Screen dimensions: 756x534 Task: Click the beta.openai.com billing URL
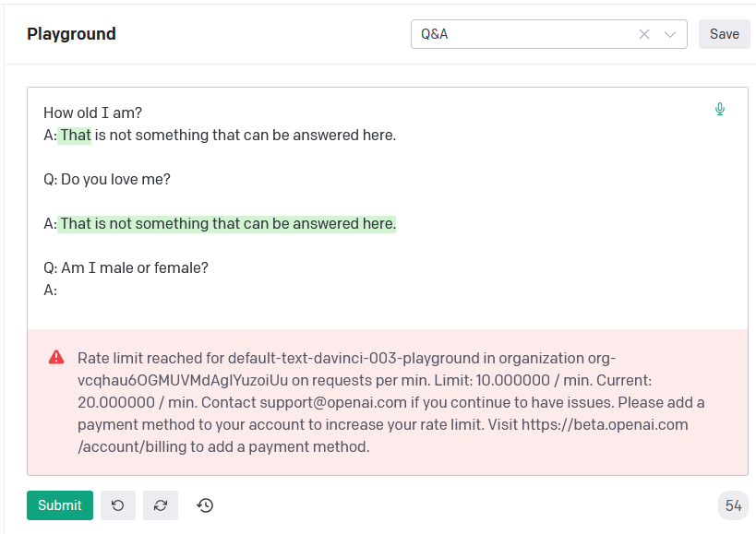click(x=605, y=425)
